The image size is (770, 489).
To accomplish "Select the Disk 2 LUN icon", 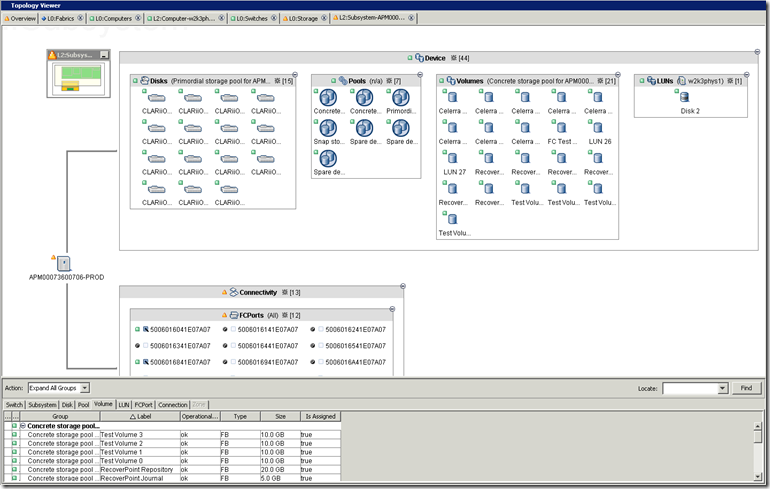I will tap(684, 97).
